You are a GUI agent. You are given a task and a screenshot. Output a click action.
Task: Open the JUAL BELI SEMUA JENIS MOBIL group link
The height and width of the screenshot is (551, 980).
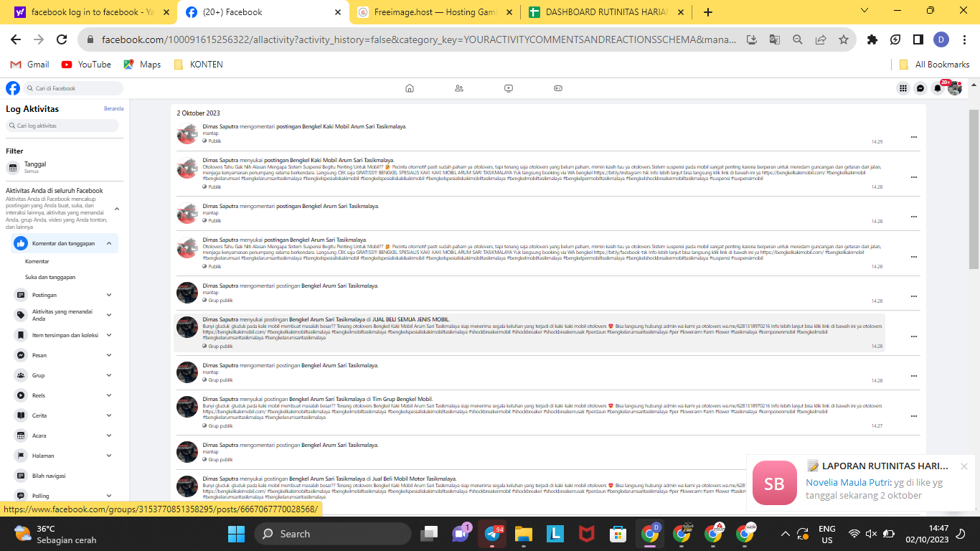411,319
